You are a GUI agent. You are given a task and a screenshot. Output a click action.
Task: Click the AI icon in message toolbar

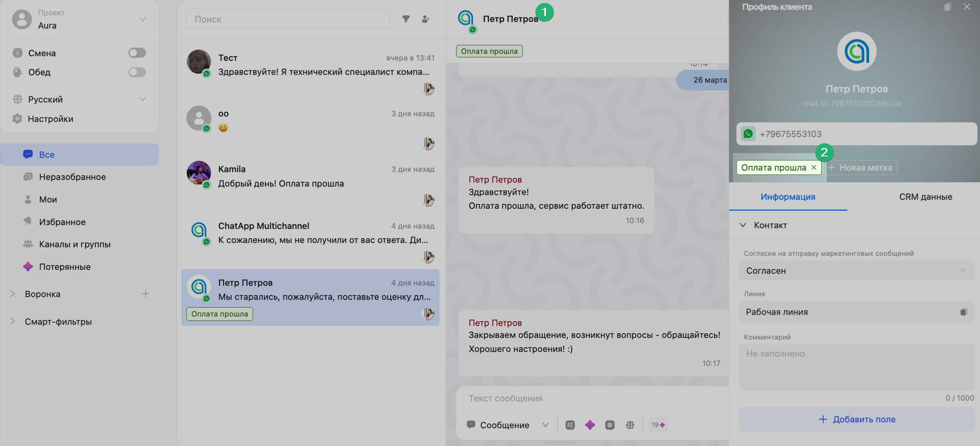click(x=570, y=425)
